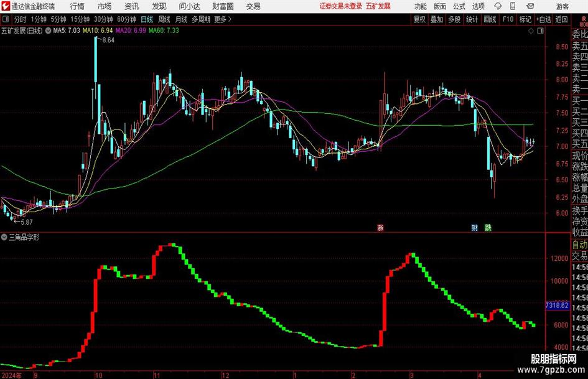
Task: Open the 发现 menu
Action: [x=159, y=6]
